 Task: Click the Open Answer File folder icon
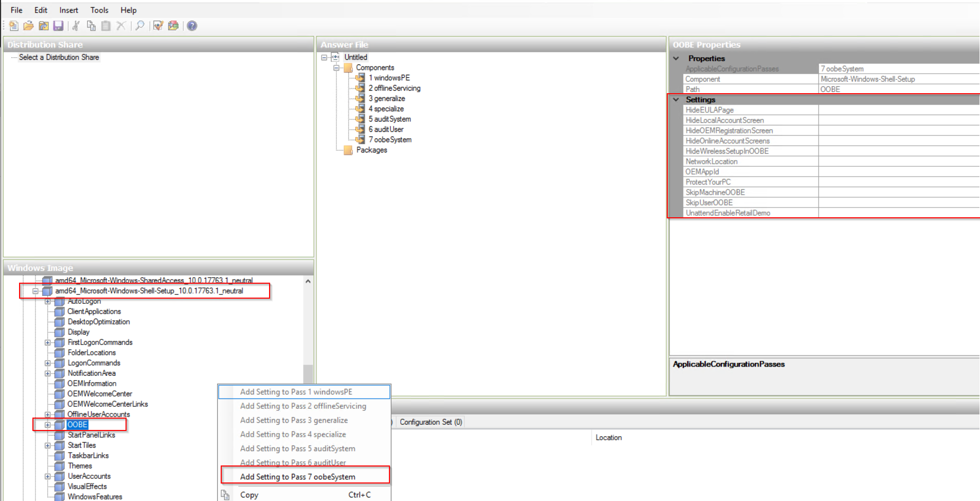pos(28,26)
